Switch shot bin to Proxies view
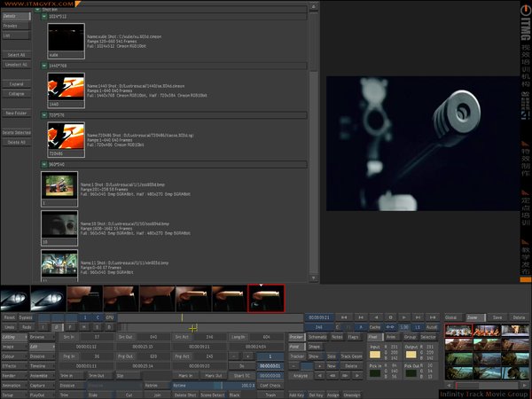Screen dimensions: 532x399 (16, 26)
